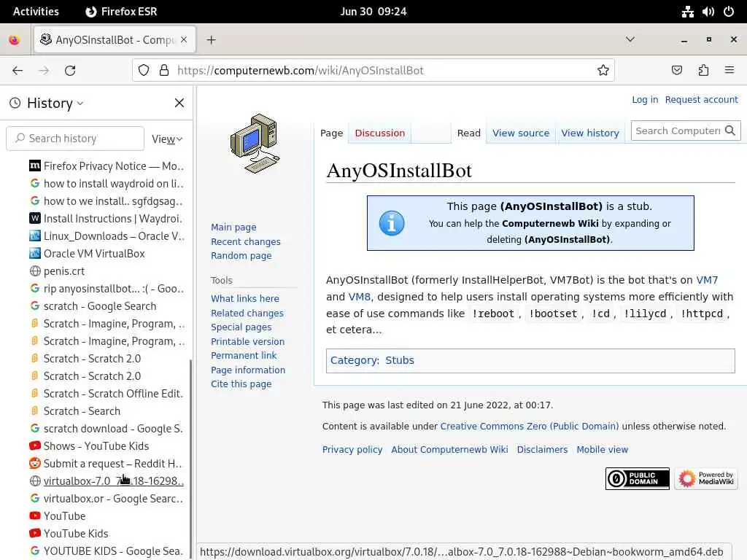747x560 pixels.
Task: Open the Special pages link
Action: point(241,327)
